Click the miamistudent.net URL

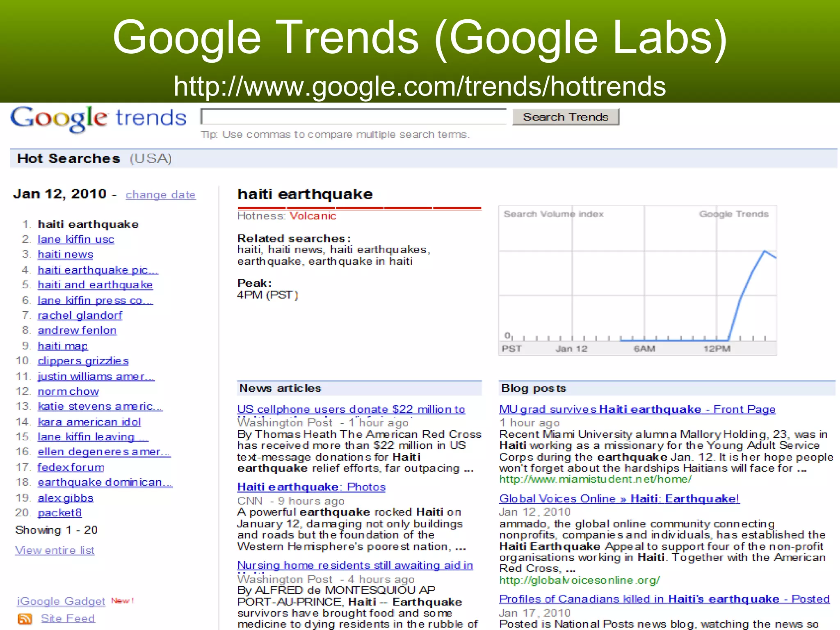click(596, 479)
